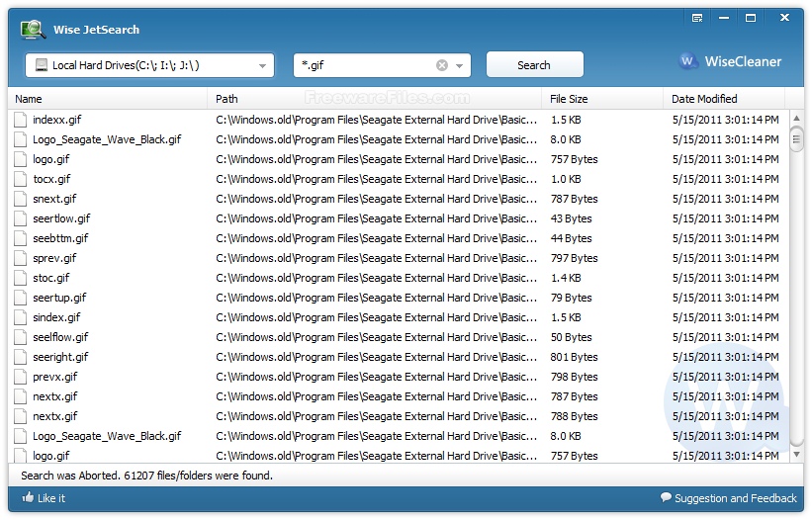Viewport: 812px width, 520px height.
Task: Maximize the Wise JetSearch window
Action: tap(751, 18)
